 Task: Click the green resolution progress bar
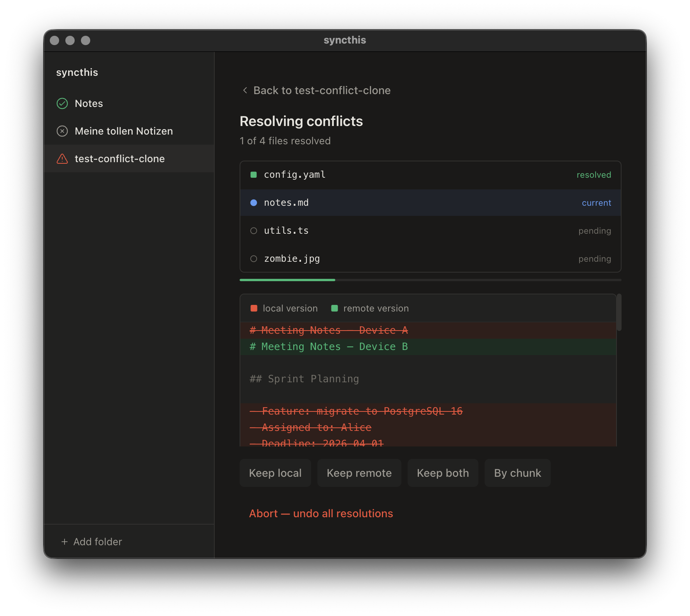click(x=287, y=280)
